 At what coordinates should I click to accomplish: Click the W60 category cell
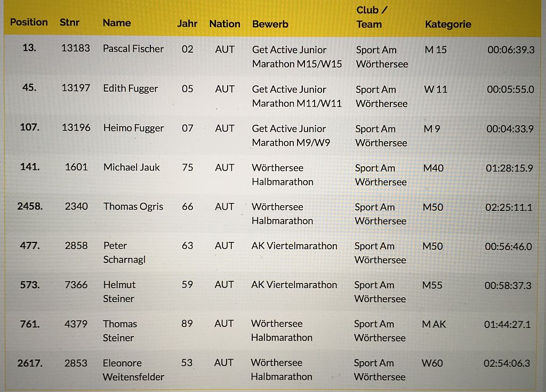[432, 363]
